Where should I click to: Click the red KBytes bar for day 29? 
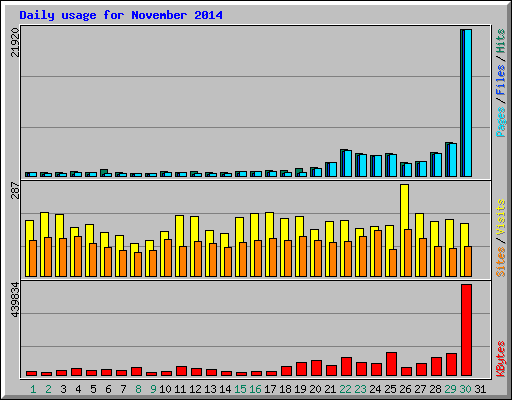click(451, 364)
